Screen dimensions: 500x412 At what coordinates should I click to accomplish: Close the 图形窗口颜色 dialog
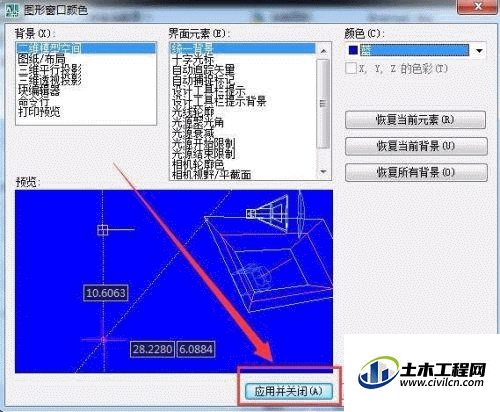coord(478,6)
